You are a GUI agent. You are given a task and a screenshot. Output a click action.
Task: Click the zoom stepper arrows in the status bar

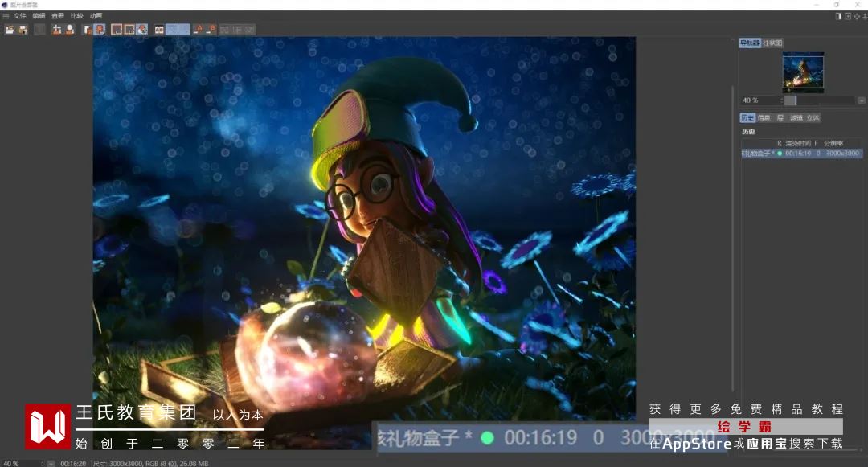click(42, 464)
